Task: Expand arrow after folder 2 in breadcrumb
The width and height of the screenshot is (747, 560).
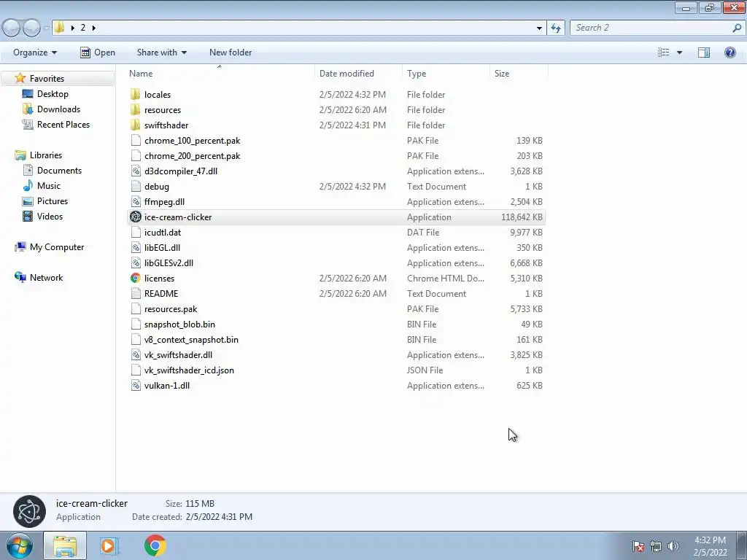Action: [94, 28]
